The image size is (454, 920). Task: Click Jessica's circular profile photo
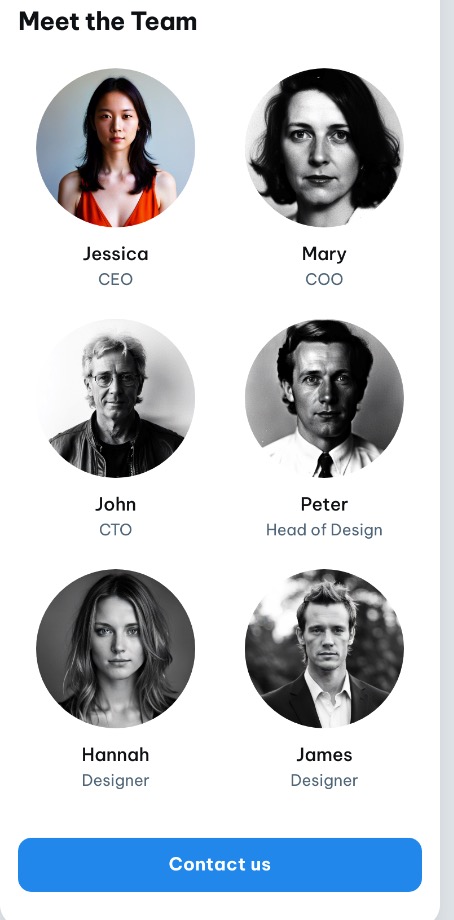[116, 147]
